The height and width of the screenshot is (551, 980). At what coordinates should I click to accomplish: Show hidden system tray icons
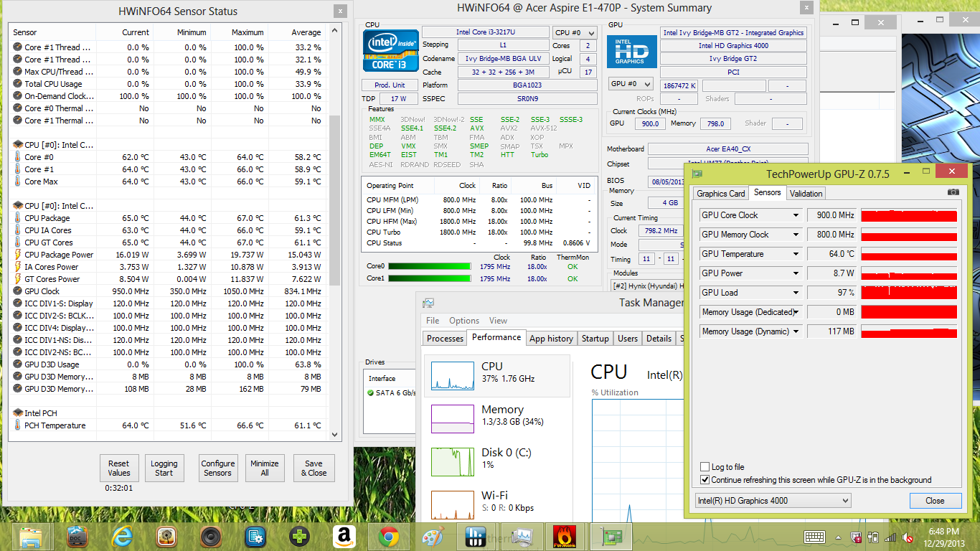point(839,537)
